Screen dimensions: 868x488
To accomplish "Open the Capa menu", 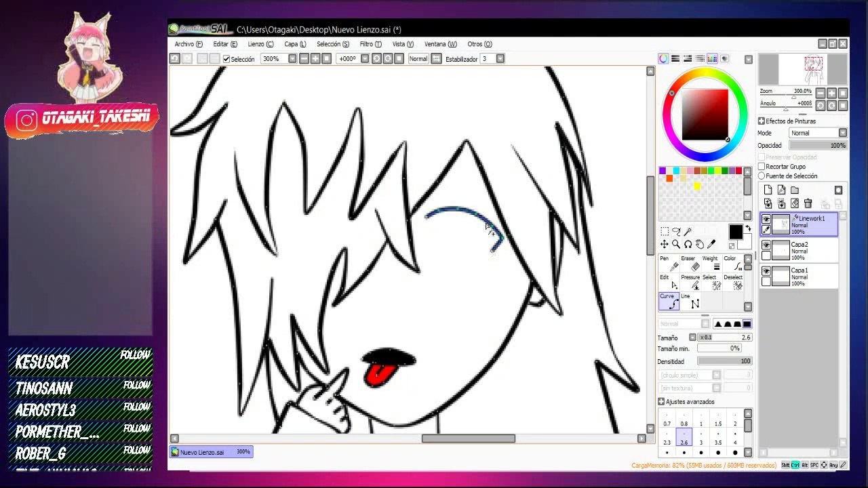I will 295,44.
